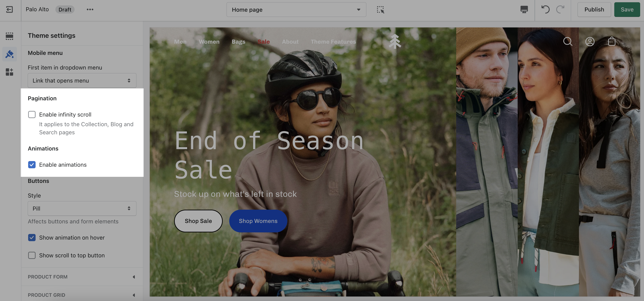
Task: Uncheck Enable animations checkbox
Action: pyautogui.click(x=32, y=165)
